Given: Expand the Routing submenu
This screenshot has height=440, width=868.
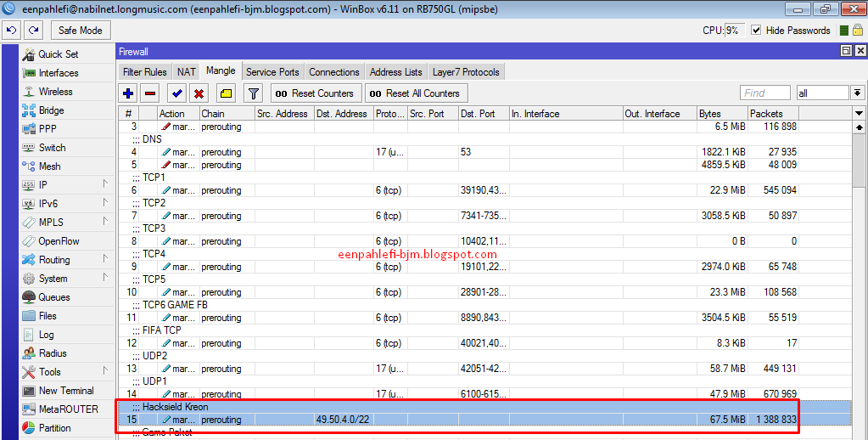Looking at the screenshot, I should point(66,259).
